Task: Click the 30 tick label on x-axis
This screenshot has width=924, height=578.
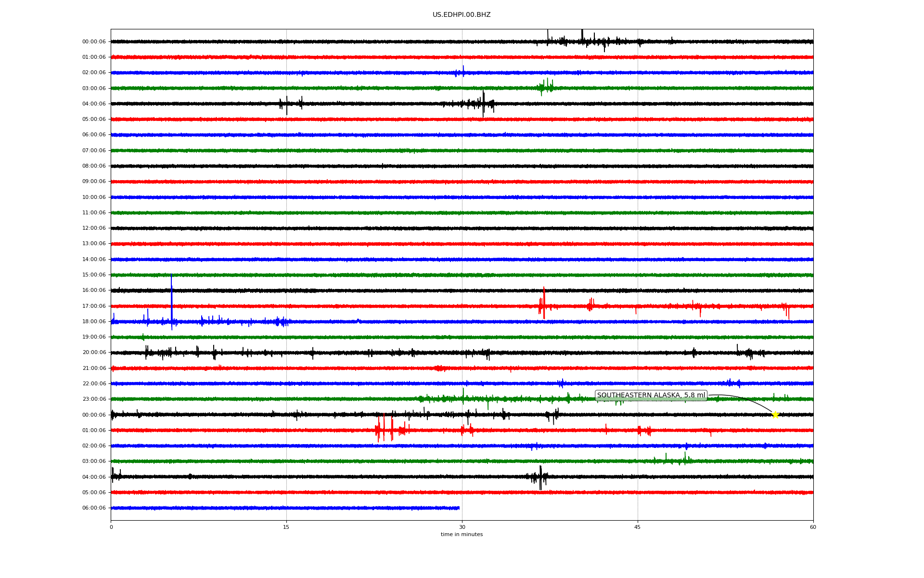Action: tap(462, 527)
